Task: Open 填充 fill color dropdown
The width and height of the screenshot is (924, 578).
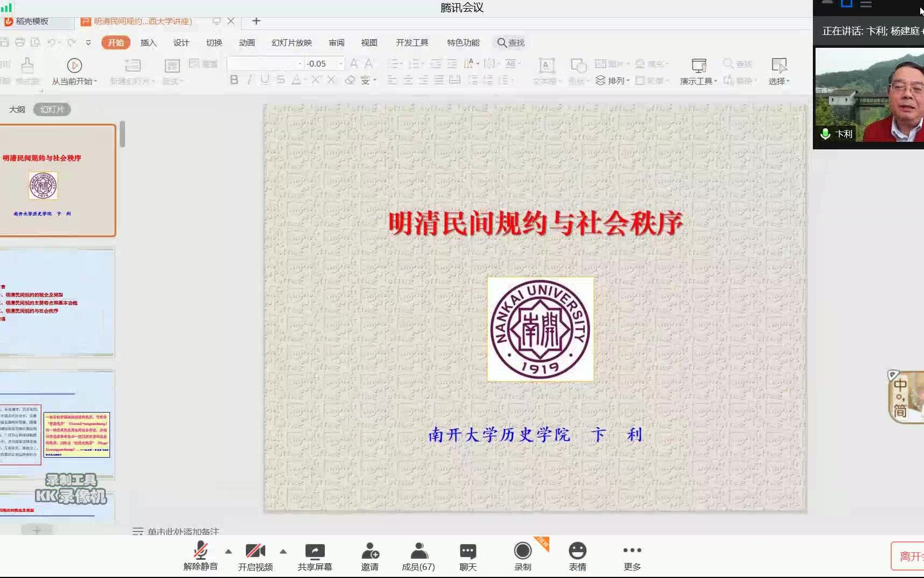Action: click(652, 64)
